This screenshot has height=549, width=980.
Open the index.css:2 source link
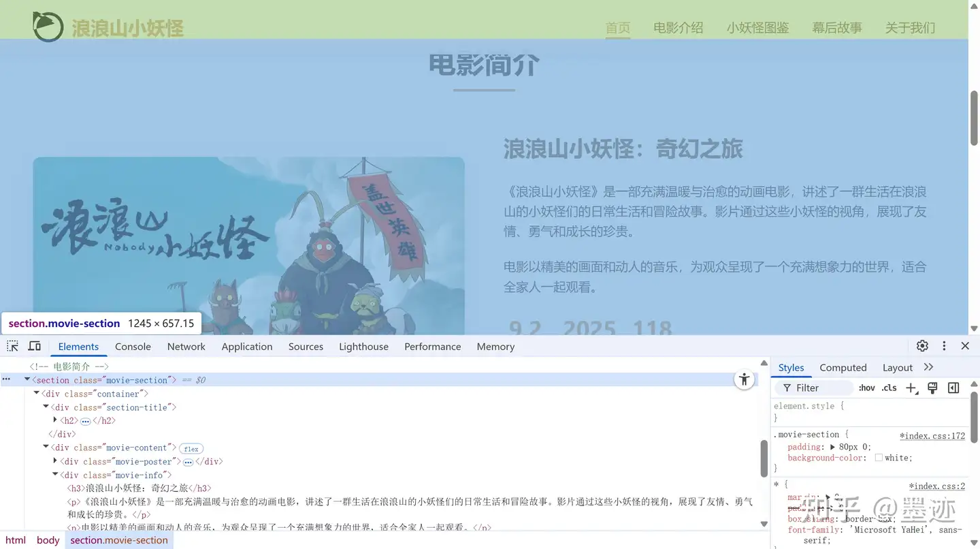pyautogui.click(x=937, y=486)
